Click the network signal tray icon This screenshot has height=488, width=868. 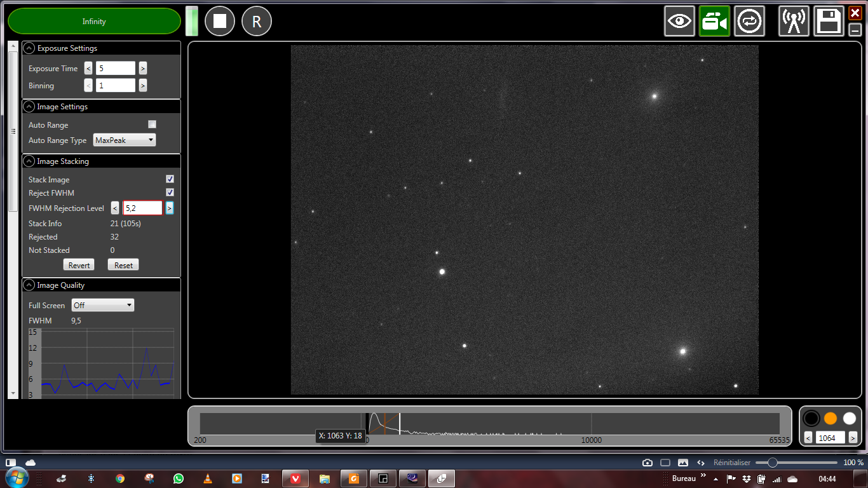click(x=776, y=478)
